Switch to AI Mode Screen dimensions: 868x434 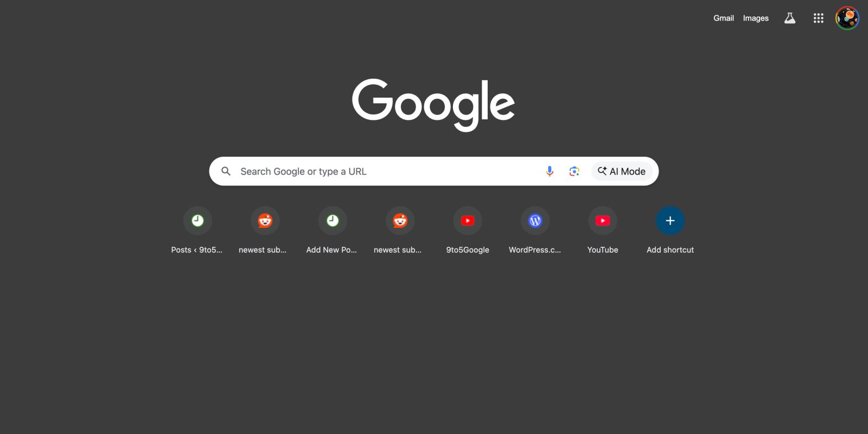click(x=622, y=171)
